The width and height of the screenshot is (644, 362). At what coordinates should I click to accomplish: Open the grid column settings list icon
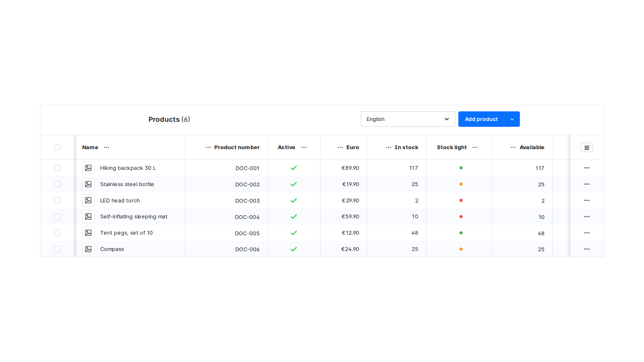587,147
